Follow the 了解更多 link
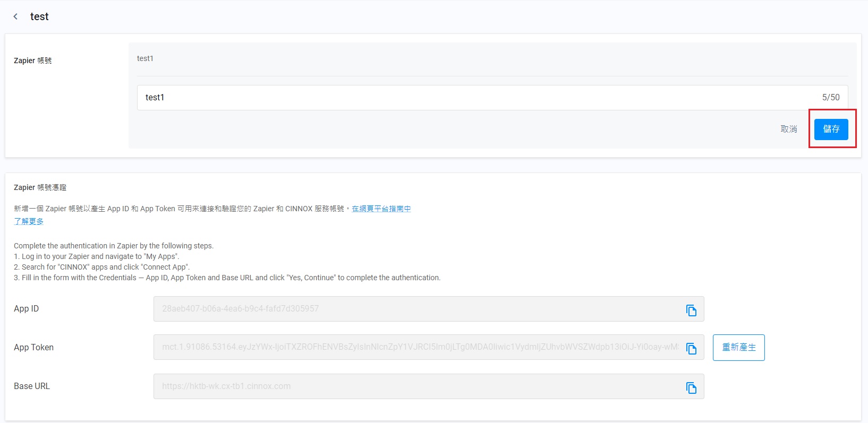 coord(29,221)
